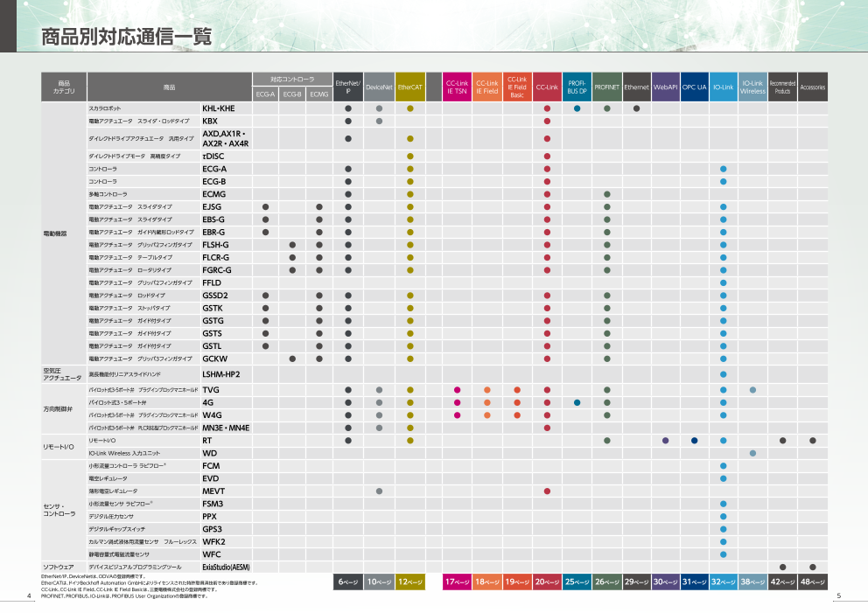Image resolution: width=868 pixels, height=613 pixels.
Task: Select the PROFINET column header
Action: [x=606, y=87]
